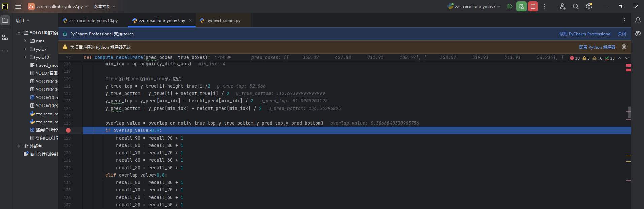Screen dimensions: 644x209
Task: Resume program with the green resume icon
Action: point(510,6)
